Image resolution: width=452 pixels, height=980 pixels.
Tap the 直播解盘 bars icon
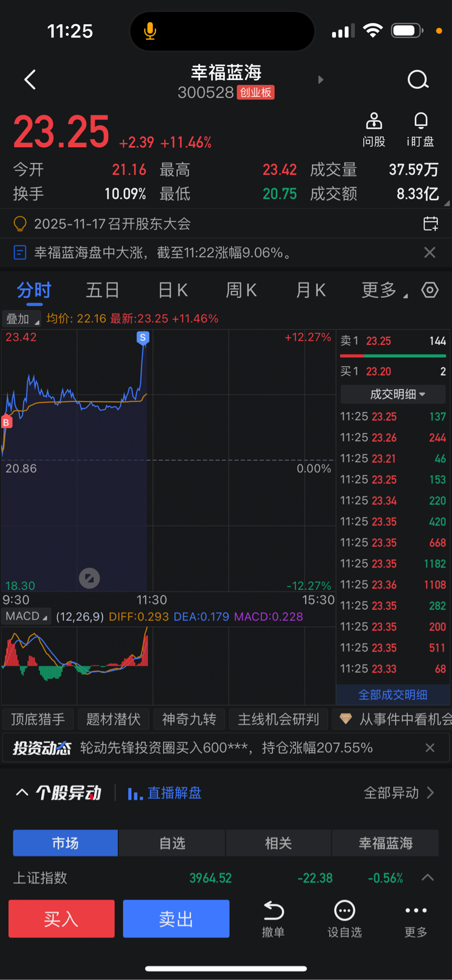[x=135, y=793]
